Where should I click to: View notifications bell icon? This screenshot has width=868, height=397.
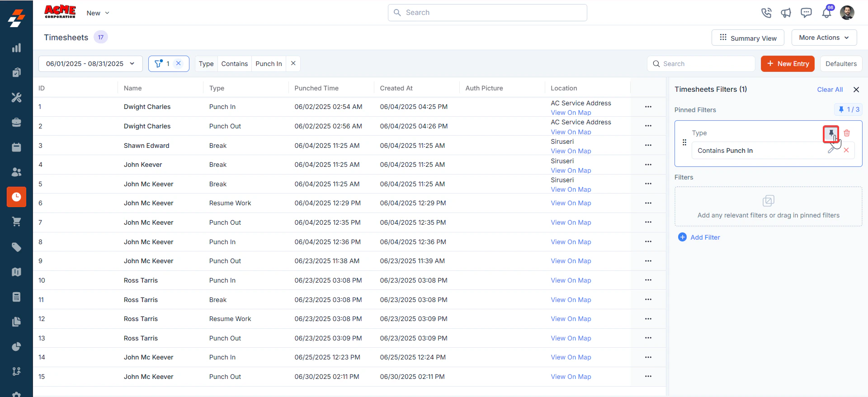(826, 13)
